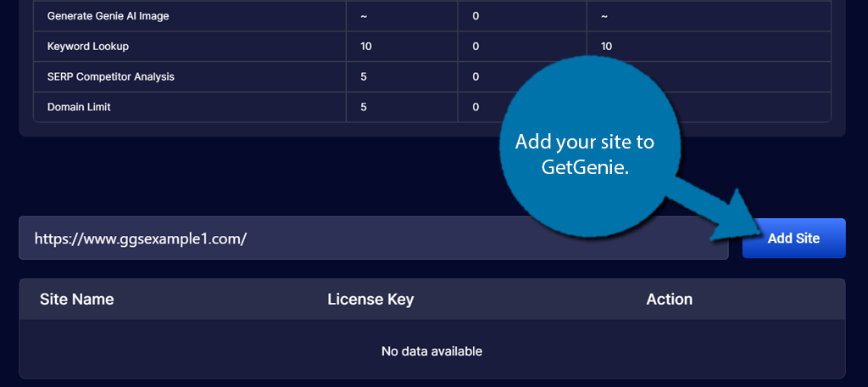This screenshot has width=868, height=387.
Task: Select the Keyword Lookup row label
Action: [88, 47]
